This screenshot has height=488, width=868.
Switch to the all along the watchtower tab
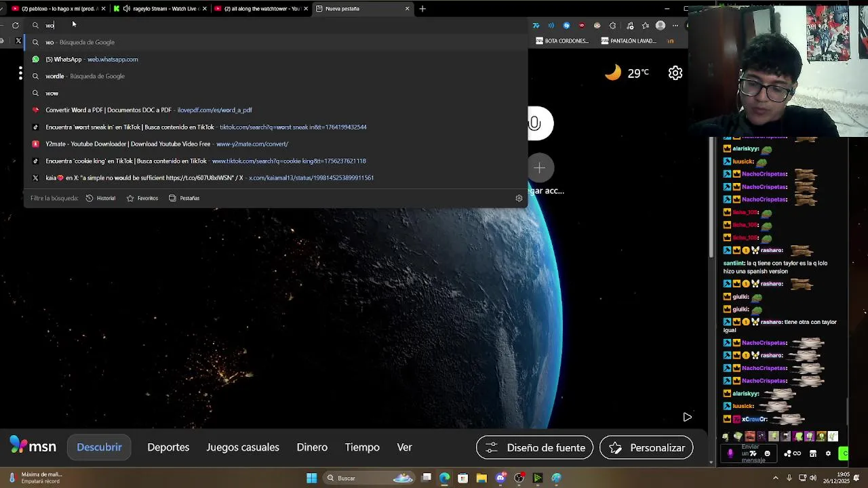pos(260,9)
